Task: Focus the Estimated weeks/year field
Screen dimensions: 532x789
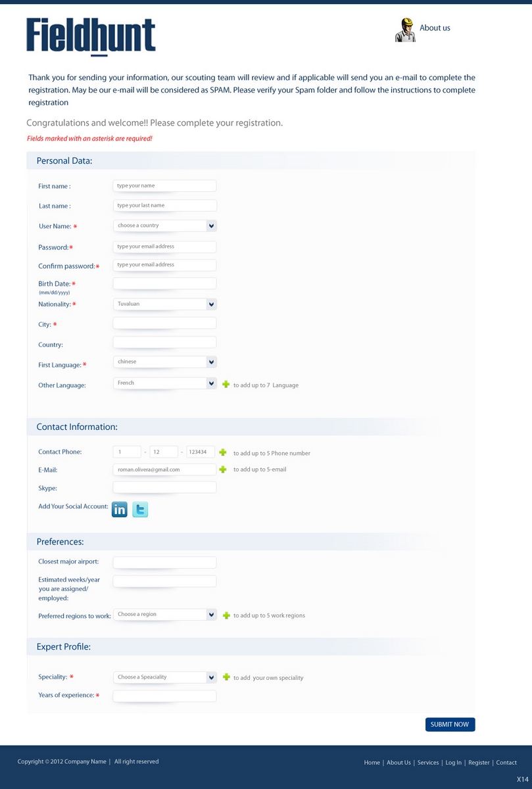Action: click(x=164, y=581)
